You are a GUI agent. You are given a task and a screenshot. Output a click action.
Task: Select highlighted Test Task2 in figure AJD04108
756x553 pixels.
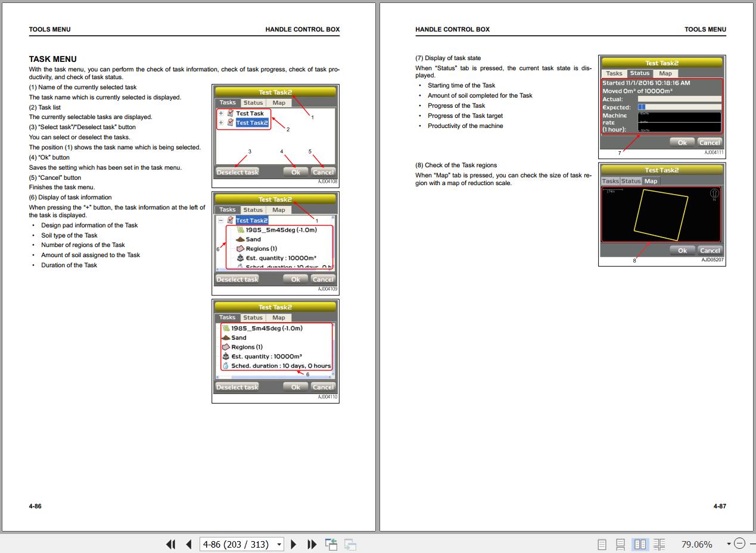click(251, 123)
